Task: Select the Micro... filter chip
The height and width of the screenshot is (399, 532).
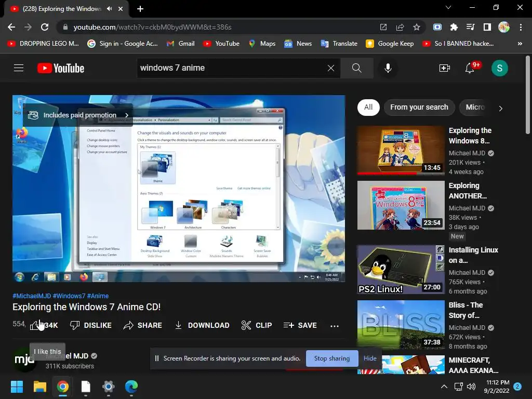Action: point(475,108)
